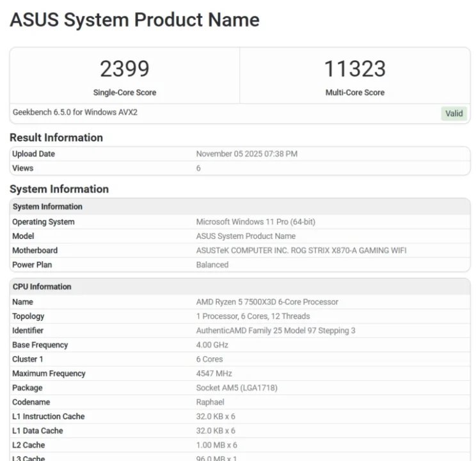Image resolution: width=476 pixels, height=461 pixels.
Task: Select the 6 Cores value
Action: [209, 359]
